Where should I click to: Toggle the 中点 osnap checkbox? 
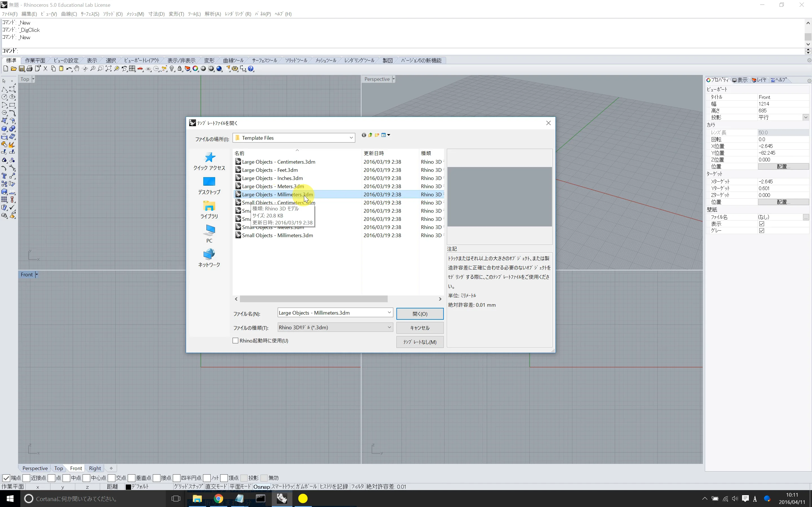click(67, 478)
